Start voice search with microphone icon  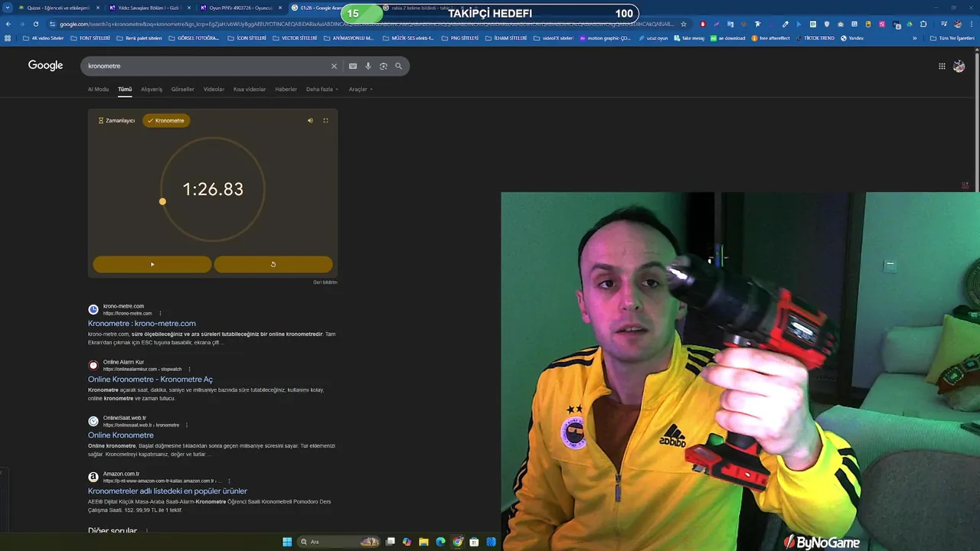pos(368,66)
